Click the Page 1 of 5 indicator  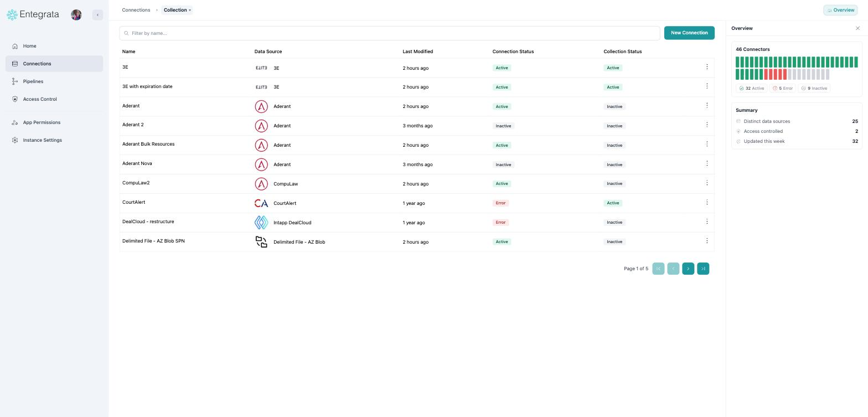tap(636, 269)
